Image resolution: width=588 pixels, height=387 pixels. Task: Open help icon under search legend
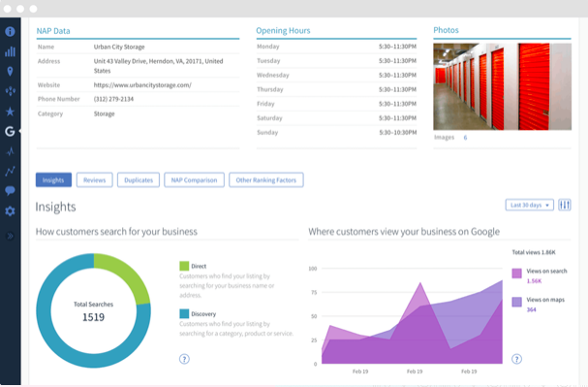[184, 359]
